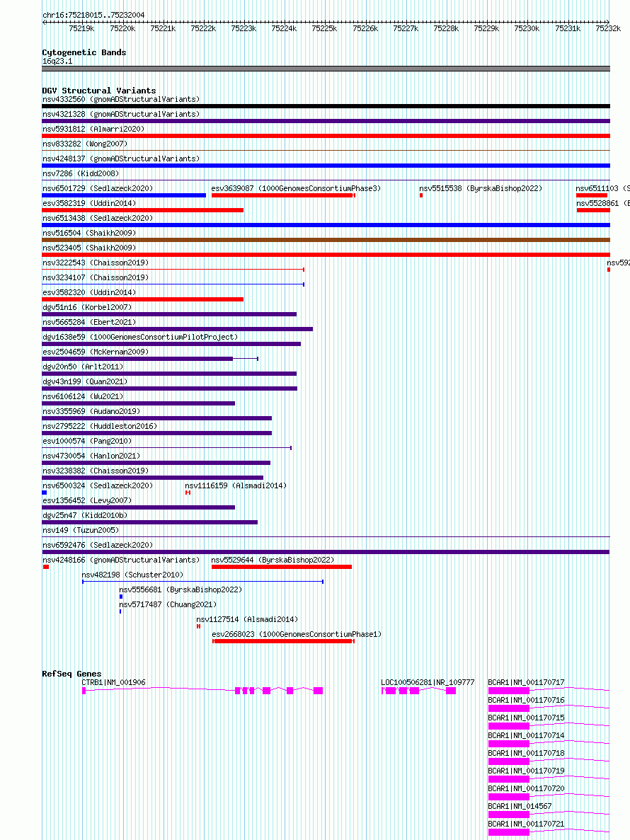Click nsv5529644 (ByrskaBishop2022) label

pyautogui.click(x=273, y=560)
